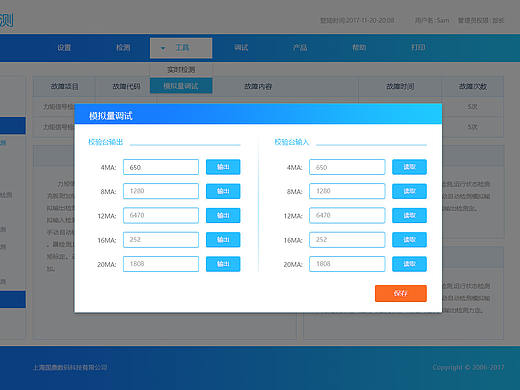
Task: Focus the 4MA field under 校验台输出
Action: (x=161, y=167)
